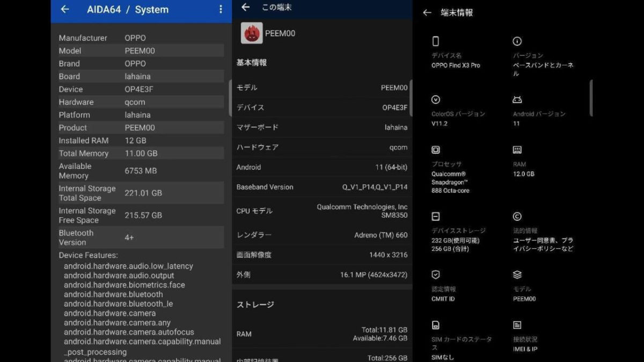Select the CPU モデル SM8350 row

322,211
